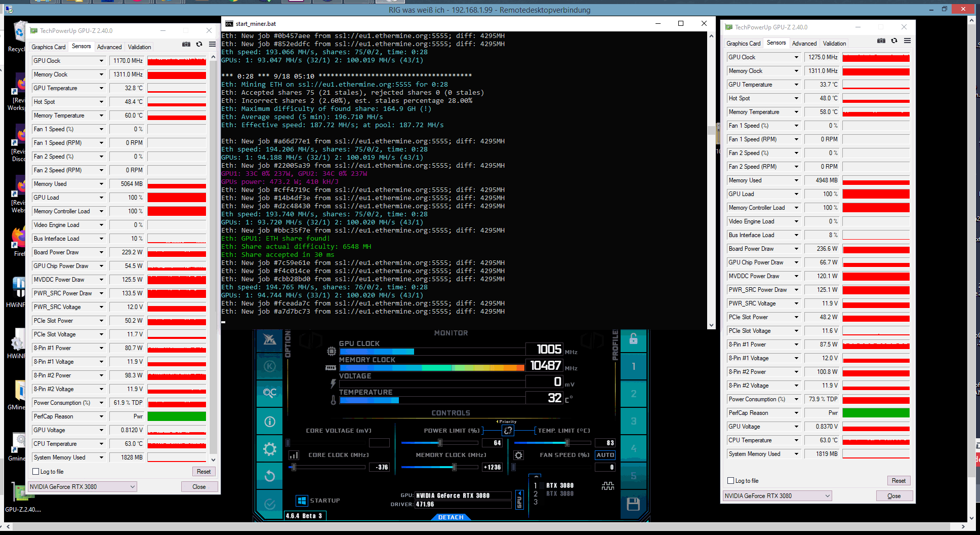Take screenshot with camera icon in right GPU-Z

pyautogui.click(x=881, y=41)
